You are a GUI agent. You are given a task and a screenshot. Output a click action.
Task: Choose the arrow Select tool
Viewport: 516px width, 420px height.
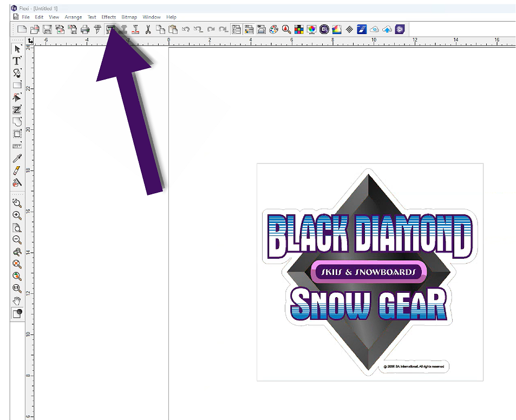click(x=17, y=49)
